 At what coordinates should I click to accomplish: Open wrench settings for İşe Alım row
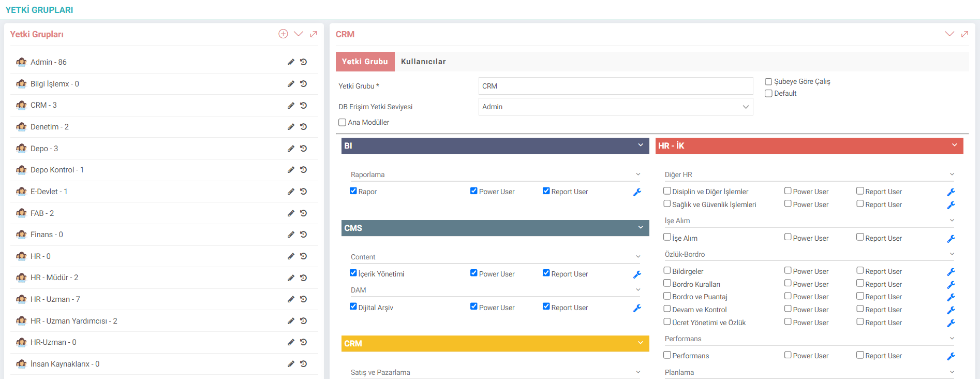point(951,239)
